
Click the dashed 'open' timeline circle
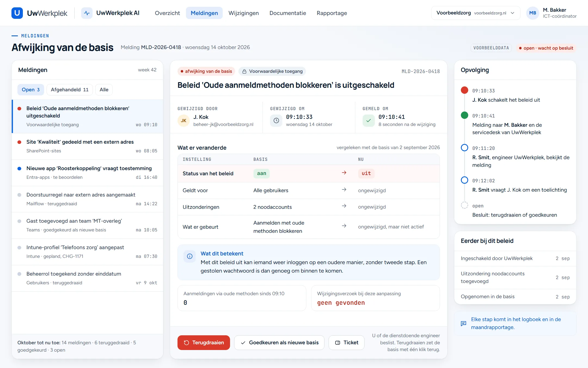tap(464, 205)
